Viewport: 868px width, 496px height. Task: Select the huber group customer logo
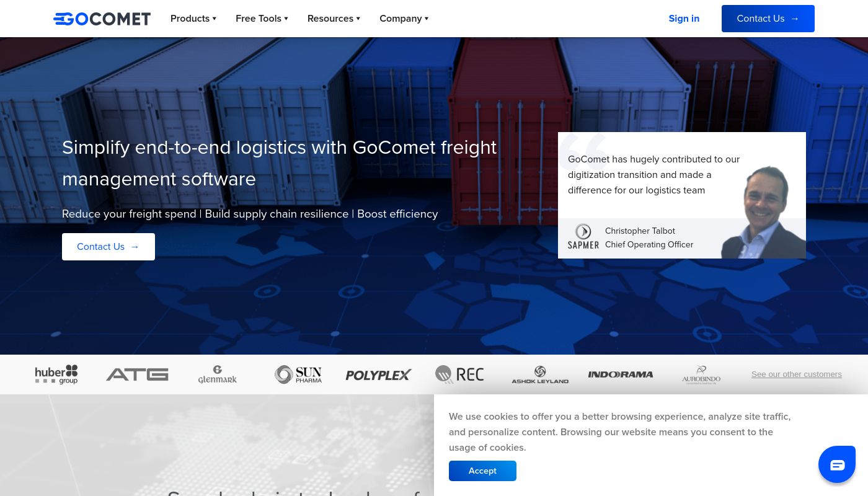point(56,374)
